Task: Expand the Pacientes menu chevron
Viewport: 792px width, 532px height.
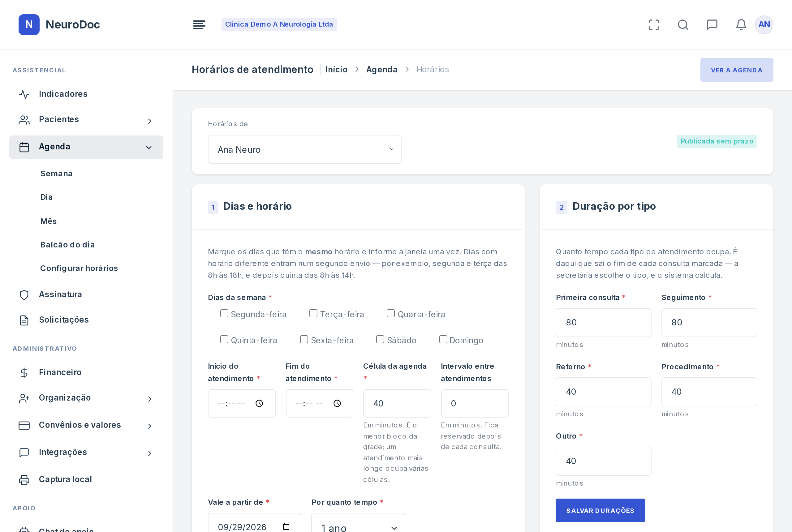Action: [149, 121]
